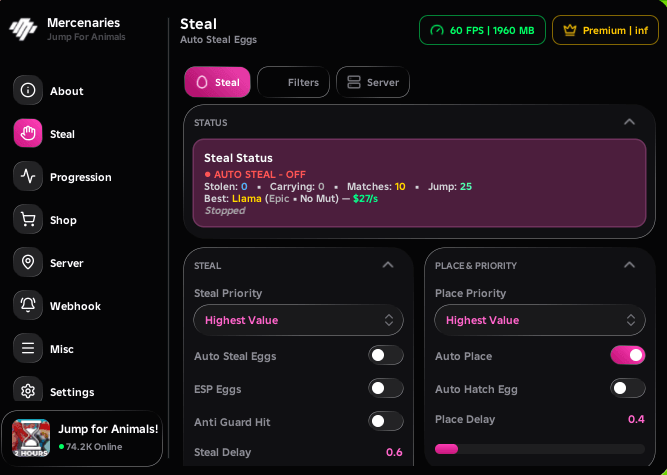This screenshot has height=475, width=667.
Task: Open the Settings page in sidebar
Action: 72,392
